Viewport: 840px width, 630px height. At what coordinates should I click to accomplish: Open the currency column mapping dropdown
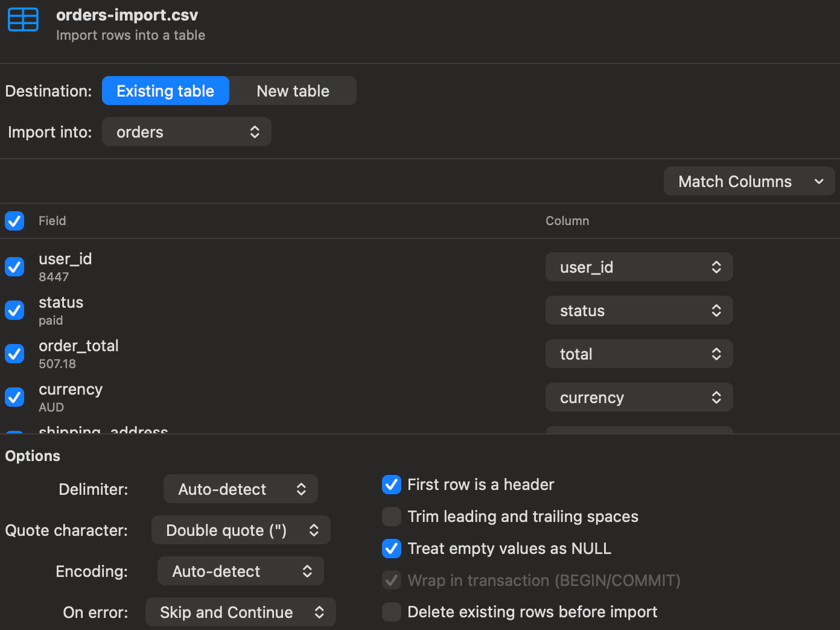639,397
